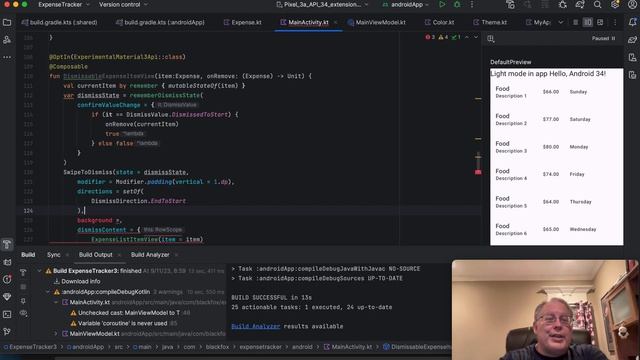Click the three-dots More tool windows icon
Screen dimensions: 640x360
point(7,57)
